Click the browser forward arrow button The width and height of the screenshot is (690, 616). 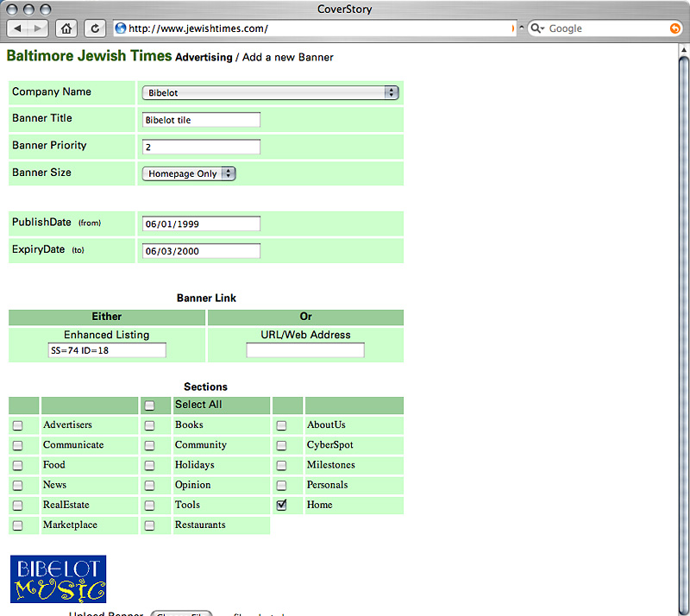(x=38, y=28)
